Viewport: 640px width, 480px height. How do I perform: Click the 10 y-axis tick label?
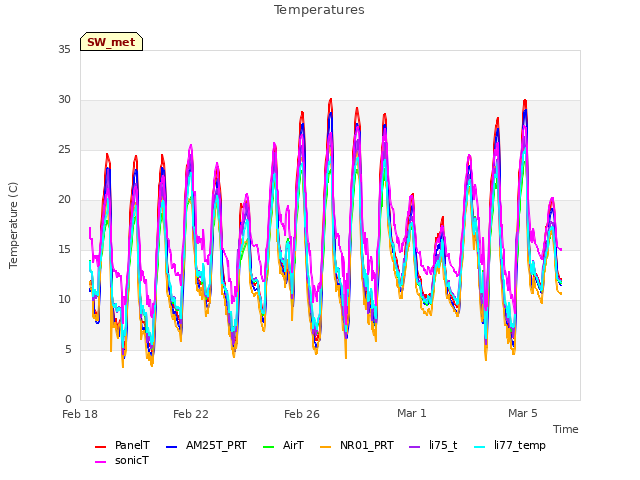pyautogui.click(x=64, y=300)
